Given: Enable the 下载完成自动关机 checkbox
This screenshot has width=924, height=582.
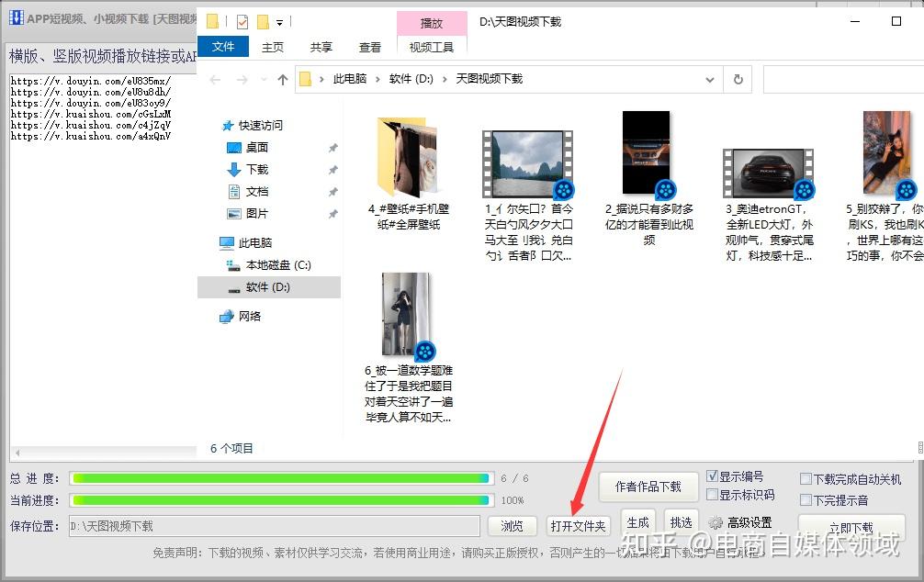Looking at the screenshot, I should click(x=806, y=479).
